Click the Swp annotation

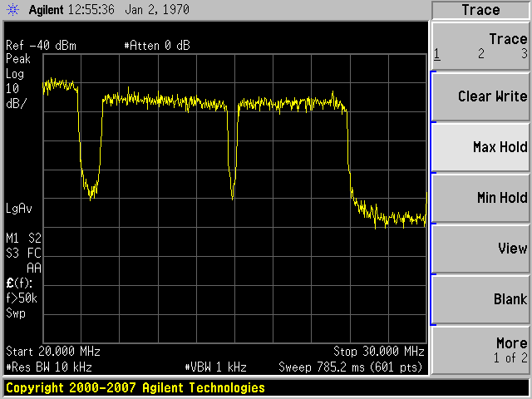point(16,313)
